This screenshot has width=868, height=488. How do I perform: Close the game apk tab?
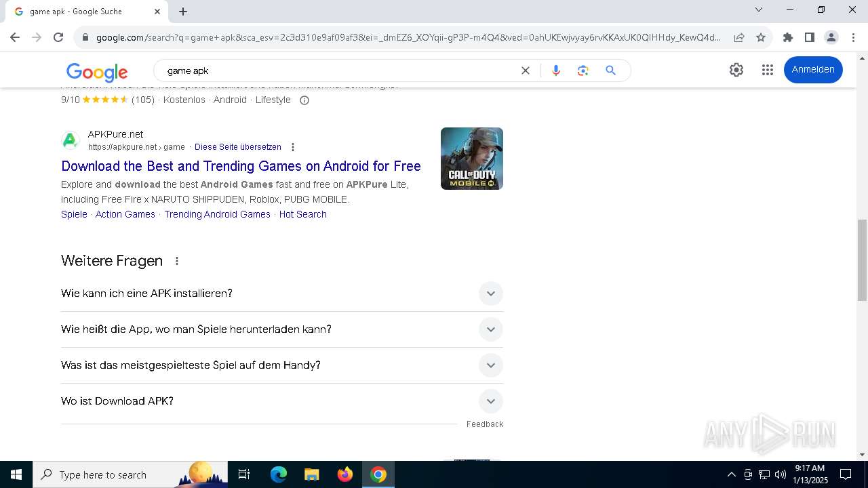157,12
